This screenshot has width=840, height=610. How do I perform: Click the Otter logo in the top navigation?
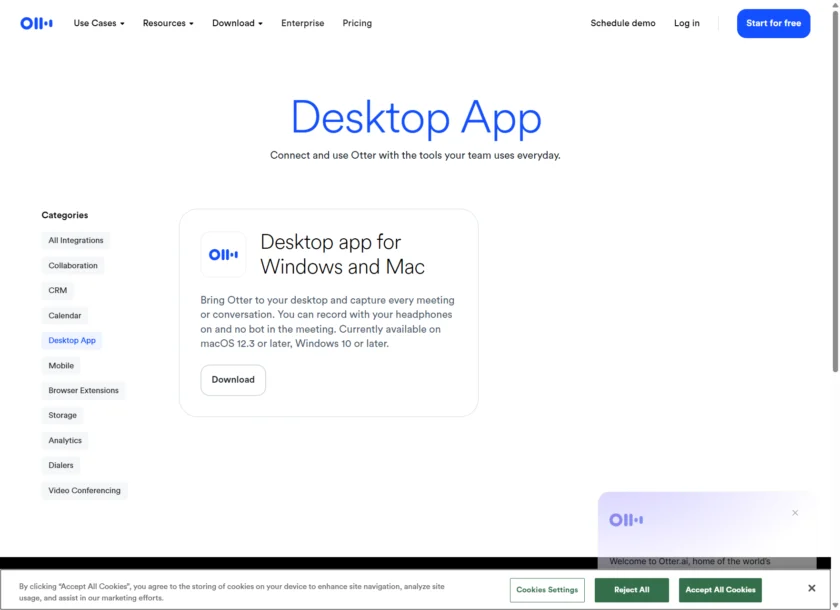point(36,23)
